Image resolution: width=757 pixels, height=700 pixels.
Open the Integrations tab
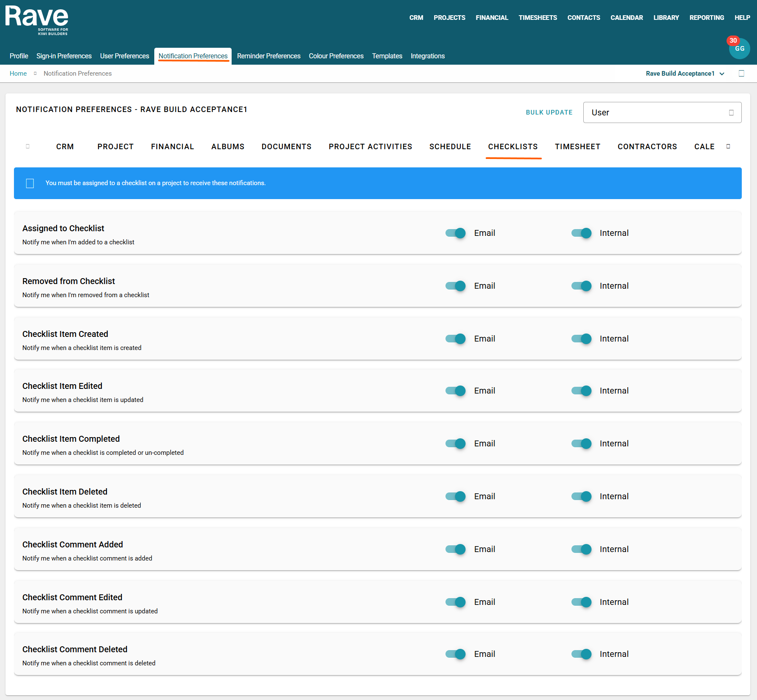(428, 56)
